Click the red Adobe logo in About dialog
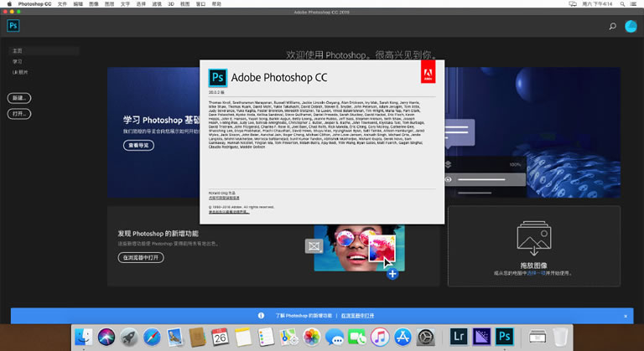The image size is (644, 351). click(x=428, y=72)
